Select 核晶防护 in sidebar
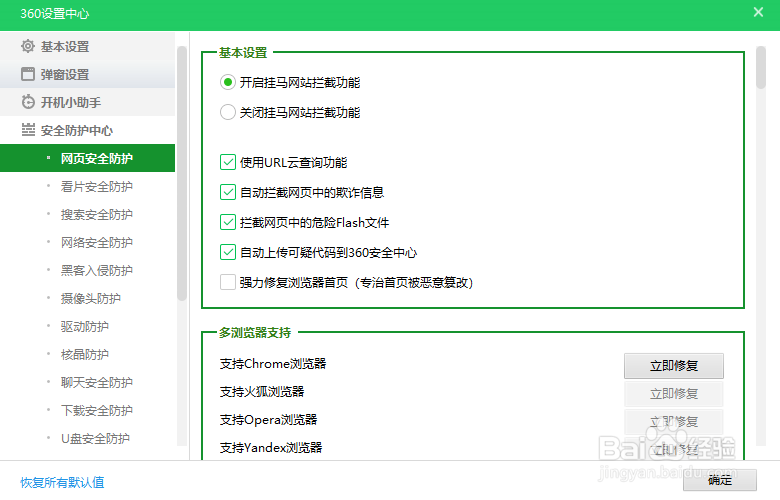780x500 pixels. (88, 354)
